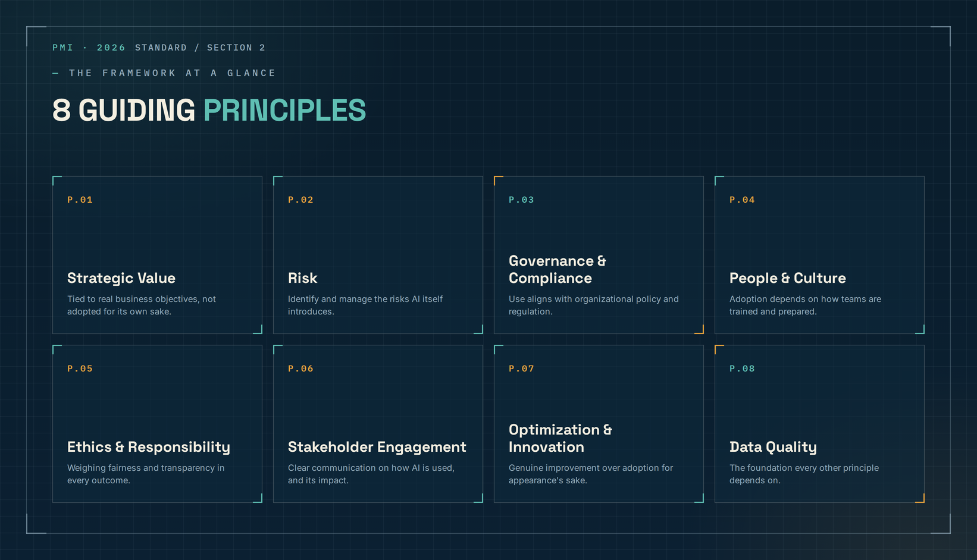The width and height of the screenshot is (977, 560).
Task: Select the Stakeholder Engagement title
Action: point(377,447)
